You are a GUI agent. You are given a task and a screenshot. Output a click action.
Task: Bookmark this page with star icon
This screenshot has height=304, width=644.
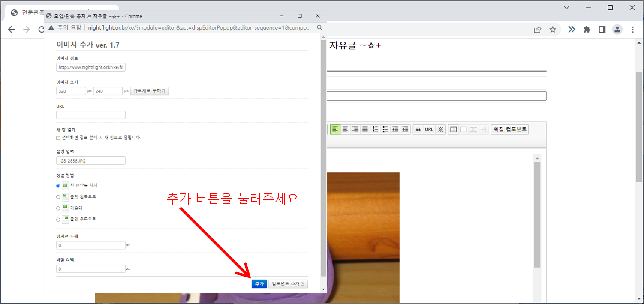tap(553, 29)
